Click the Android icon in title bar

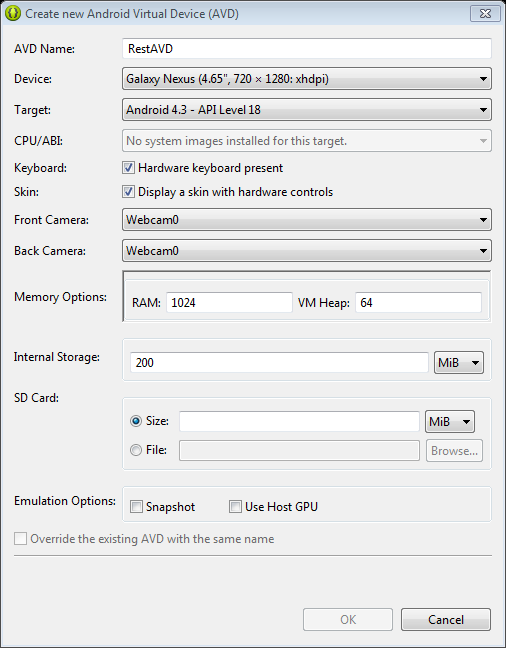[x=13, y=14]
